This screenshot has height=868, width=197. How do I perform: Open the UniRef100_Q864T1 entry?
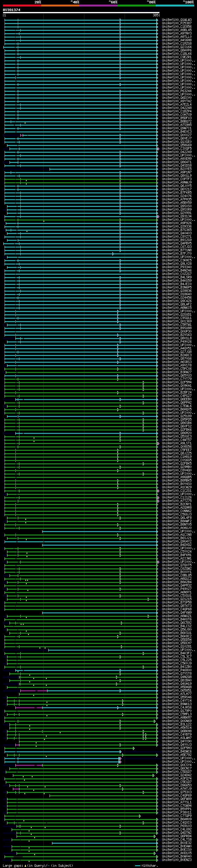click(x=177, y=162)
